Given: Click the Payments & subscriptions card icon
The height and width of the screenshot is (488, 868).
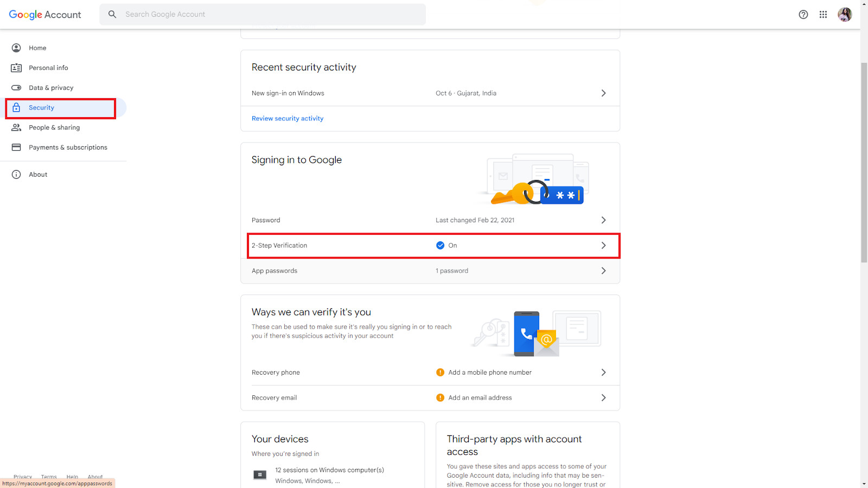Looking at the screenshot, I should (16, 147).
